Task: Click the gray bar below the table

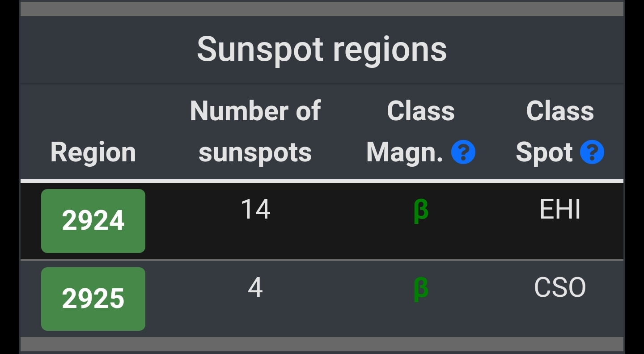Action: tap(322, 344)
